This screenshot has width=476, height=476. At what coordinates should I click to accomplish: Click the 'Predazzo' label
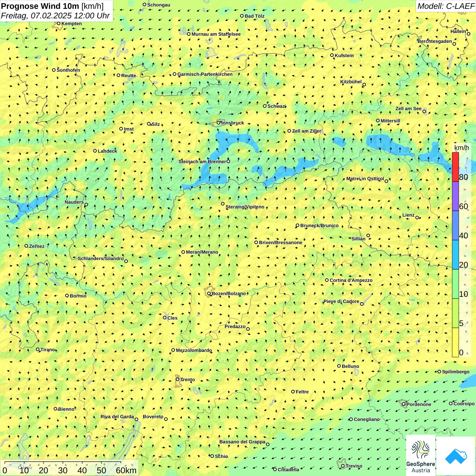pos(235,326)
